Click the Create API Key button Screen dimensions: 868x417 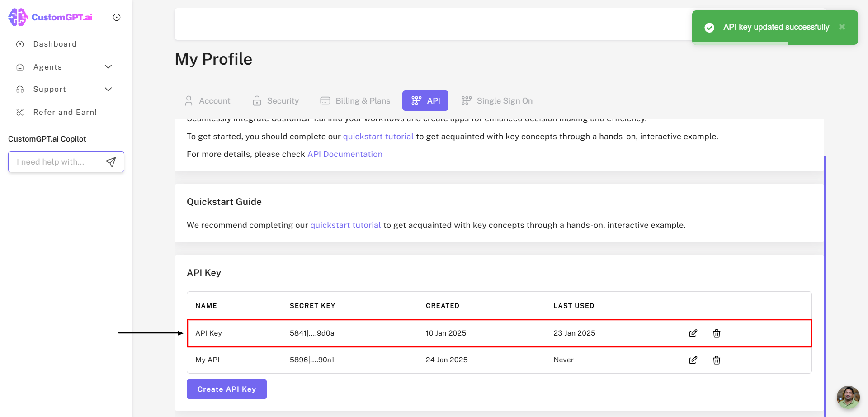pos(226,389)
